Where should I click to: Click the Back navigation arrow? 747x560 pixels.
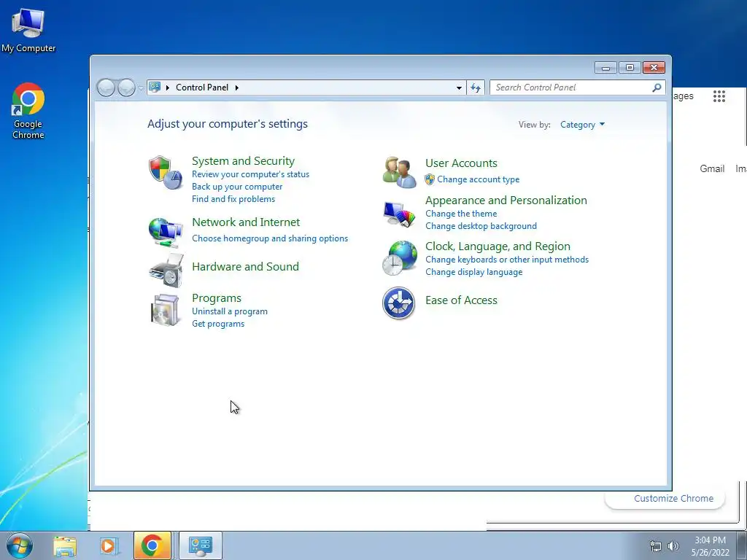pyautogui.click(x=106, y=87)
